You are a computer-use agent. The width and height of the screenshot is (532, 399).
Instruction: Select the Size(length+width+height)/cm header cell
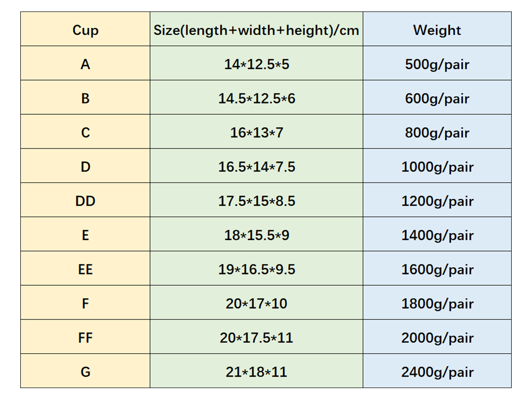point(256,30)
